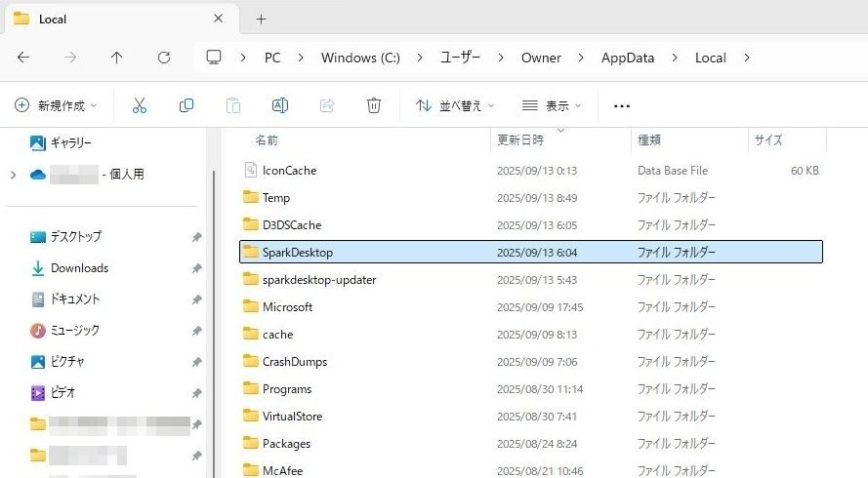Click the Delete trash can icon
This screenshot has width=868, height=478.
374,105
